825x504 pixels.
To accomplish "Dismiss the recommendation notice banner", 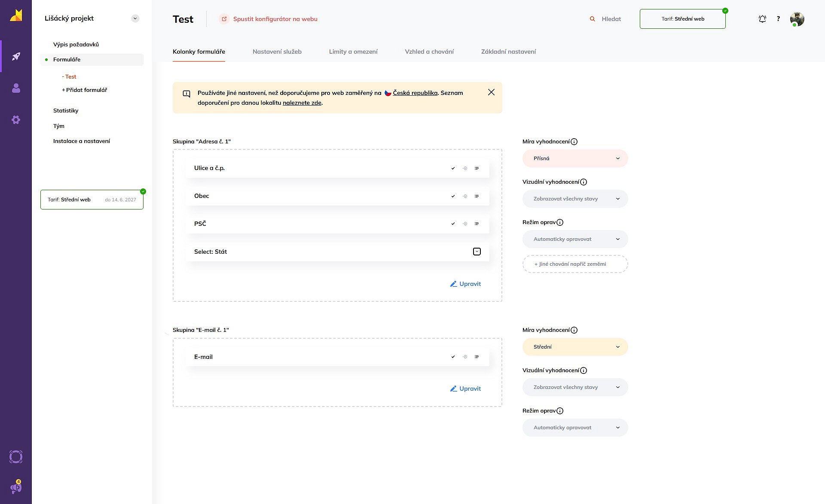I will tap(491, 92).
